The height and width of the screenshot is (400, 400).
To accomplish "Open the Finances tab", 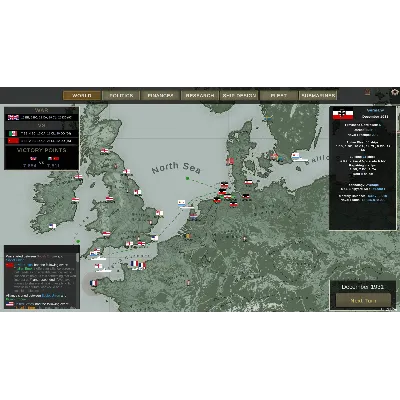I will (160, 96).
